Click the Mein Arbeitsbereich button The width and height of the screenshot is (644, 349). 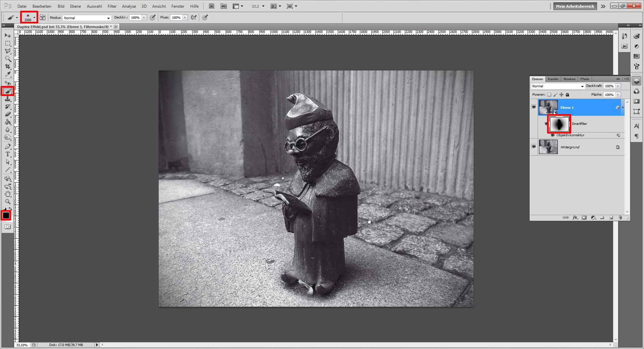tap(575, 6)
